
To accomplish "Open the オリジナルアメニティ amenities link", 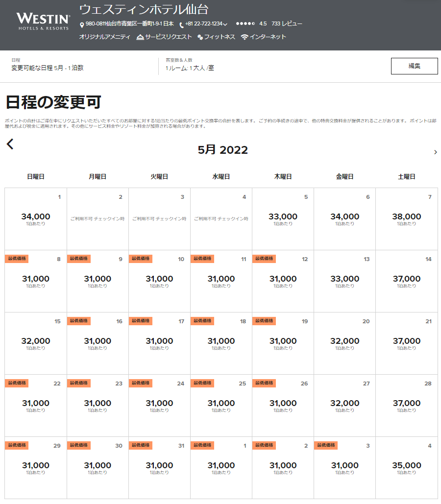I will (105, 37).
